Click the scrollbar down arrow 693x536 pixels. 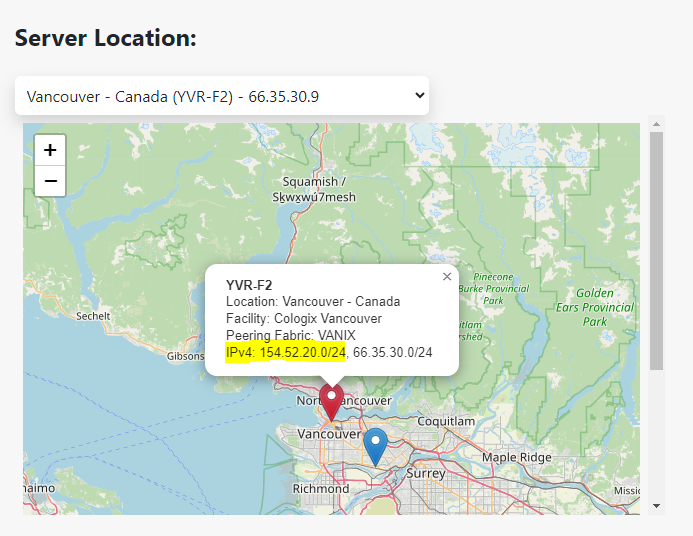[656, 506]
